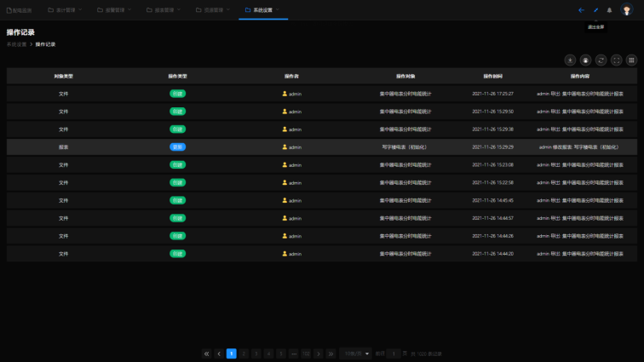Image resolution: width=644 pixels, height=362 pixels.
Task: Click the print icon above table
Action: click(x=585, y=60)
